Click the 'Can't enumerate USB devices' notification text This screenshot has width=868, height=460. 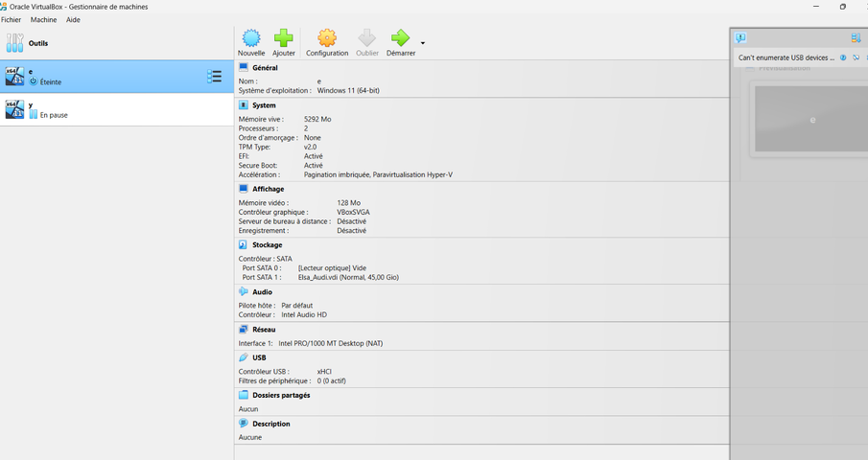(786, 57)
